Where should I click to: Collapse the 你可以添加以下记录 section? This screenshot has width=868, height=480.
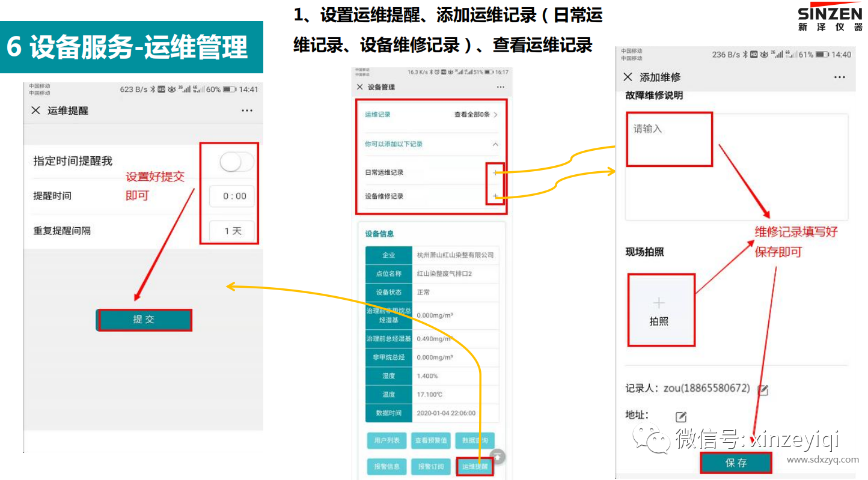(x=495, y=144)
